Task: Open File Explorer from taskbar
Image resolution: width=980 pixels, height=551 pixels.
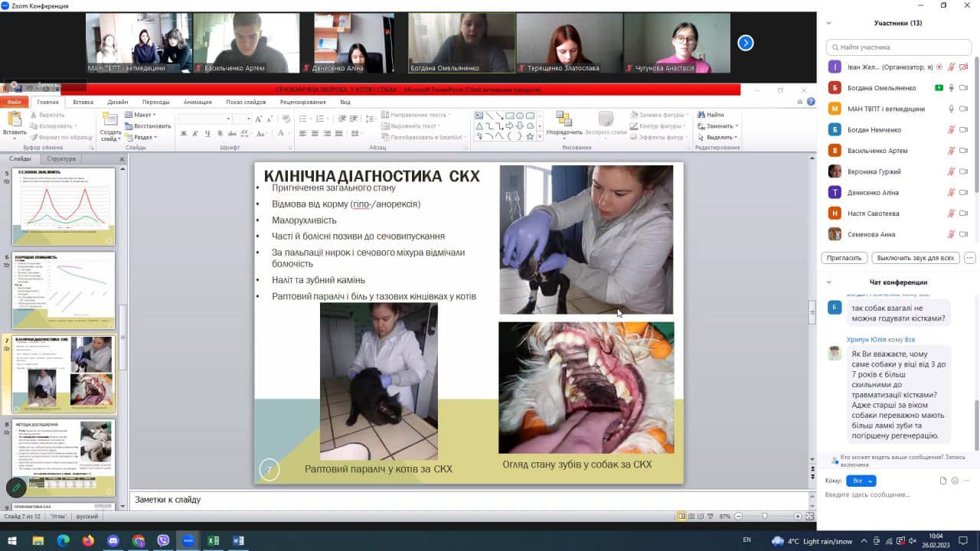Action: [x=38, y=540]
